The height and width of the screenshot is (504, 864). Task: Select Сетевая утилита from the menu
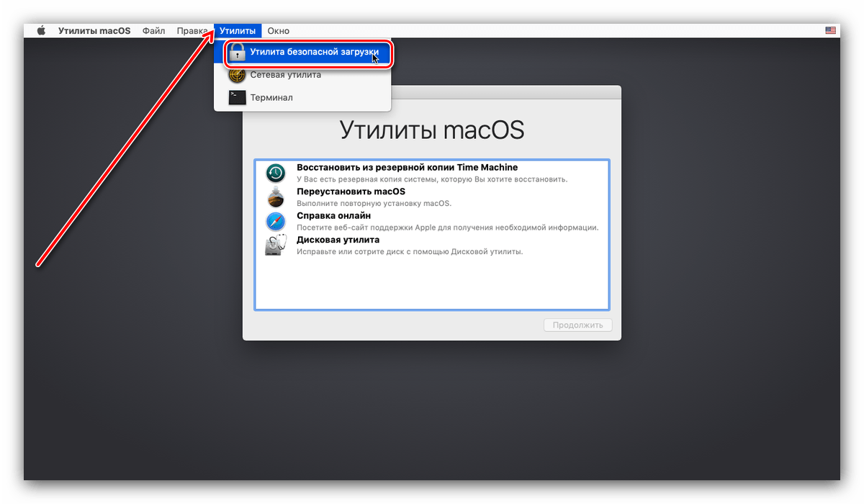click(286, 75)
